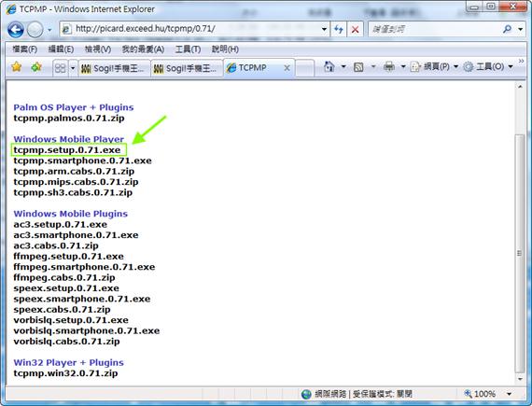532x406 pixels.
Task: Download ac3.setup.0.71.exe
Action: (61, 224)
